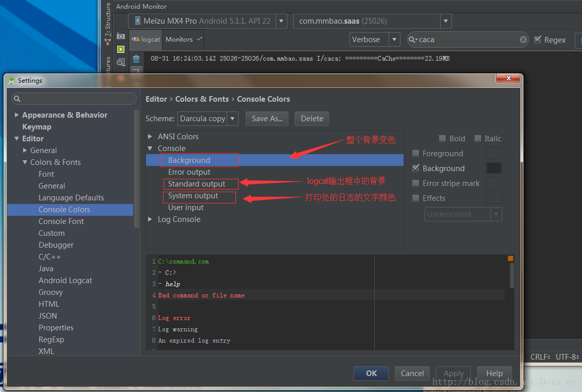Click the OK button
Screen dimensions: 582x392
coord(371,374)
